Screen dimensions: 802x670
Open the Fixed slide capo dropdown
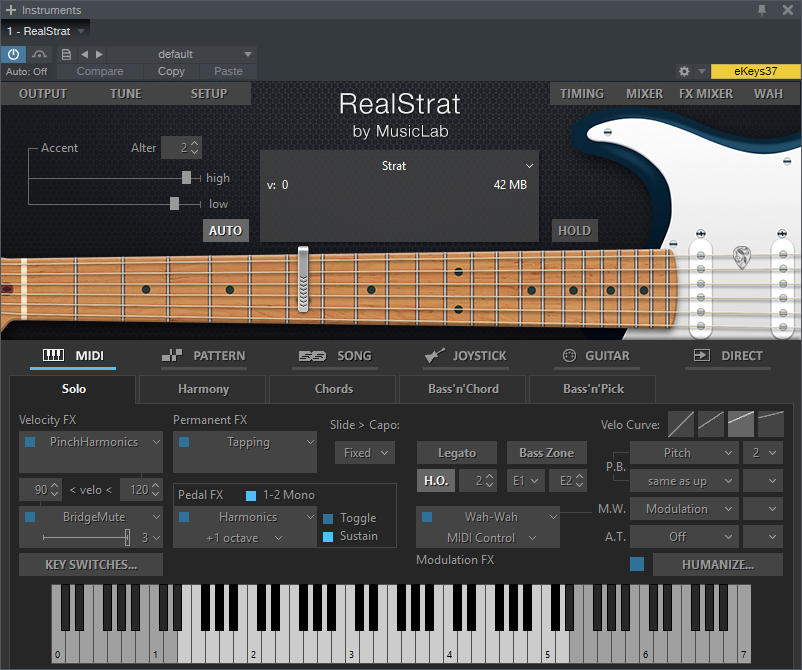365,453
